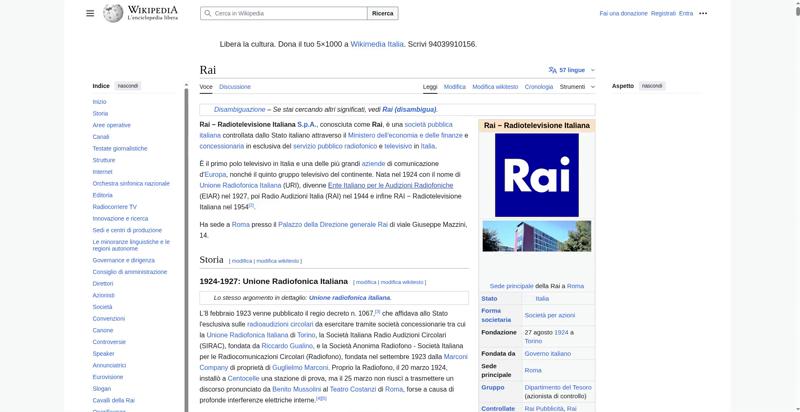Click the Disambiguazione link
Viewport: 800px width, 412px height.
click(x=239, y=110)
